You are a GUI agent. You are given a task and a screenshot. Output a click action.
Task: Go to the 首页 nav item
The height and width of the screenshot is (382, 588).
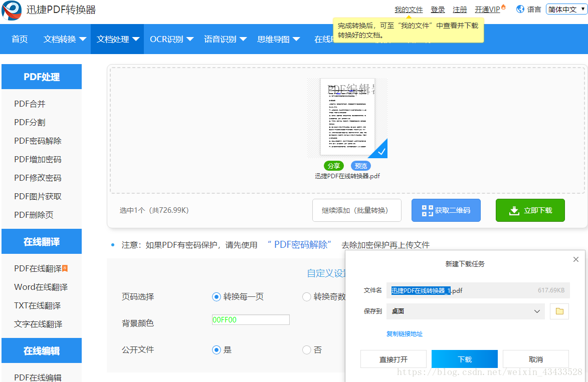pos(20,40)
